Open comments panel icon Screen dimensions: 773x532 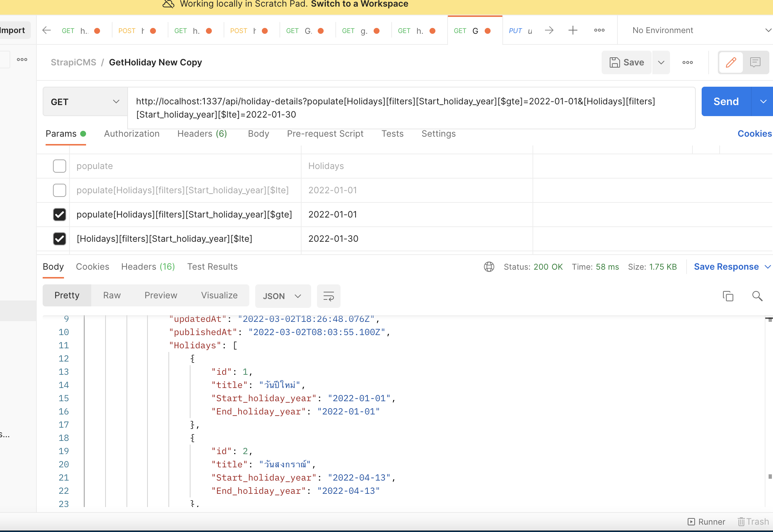coord(755,62)
